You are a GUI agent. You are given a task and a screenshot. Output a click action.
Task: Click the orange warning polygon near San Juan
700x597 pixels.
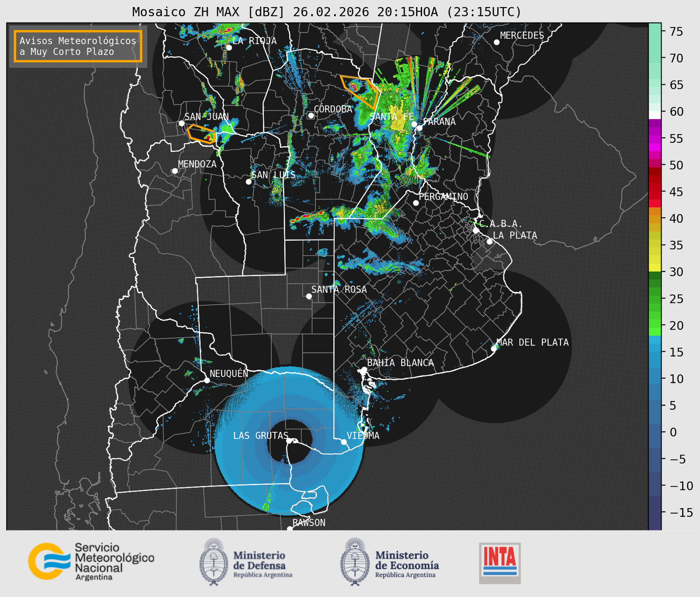coord(201,134)
